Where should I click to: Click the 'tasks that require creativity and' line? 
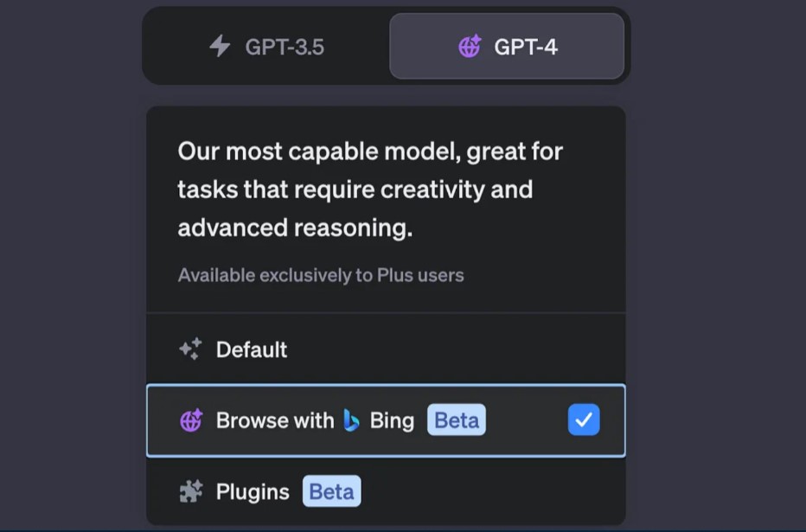click(x=355, y=189)
